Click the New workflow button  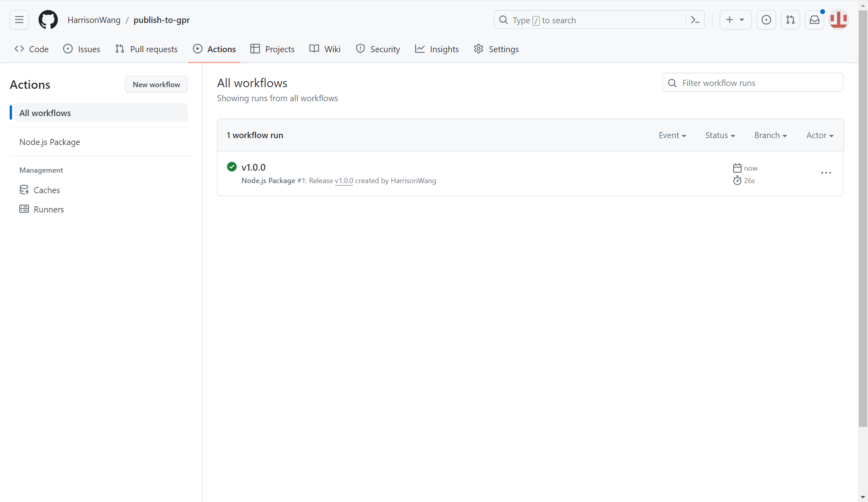(x=156, y=84)
